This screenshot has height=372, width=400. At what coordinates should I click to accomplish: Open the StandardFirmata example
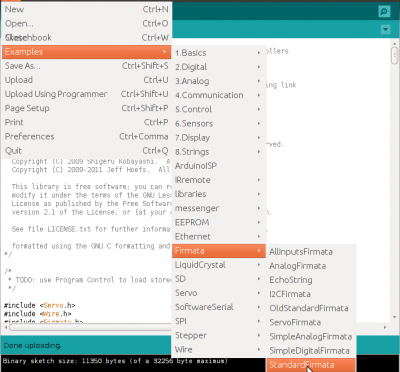311,365
